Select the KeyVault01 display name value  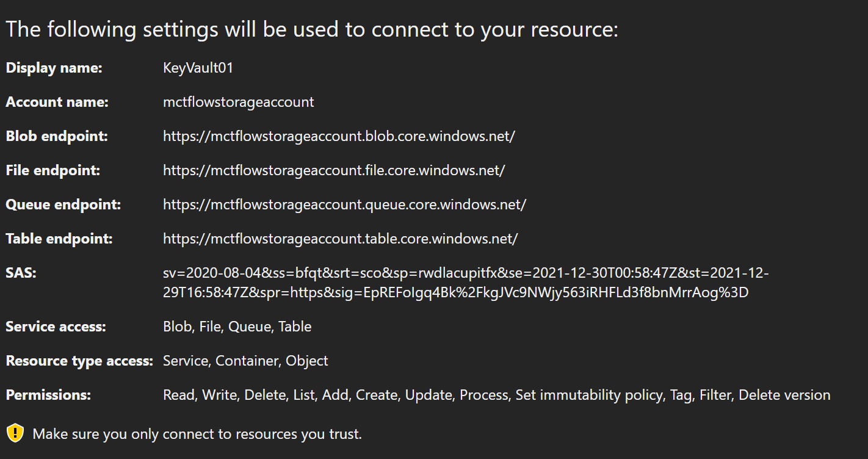[198, 68]
